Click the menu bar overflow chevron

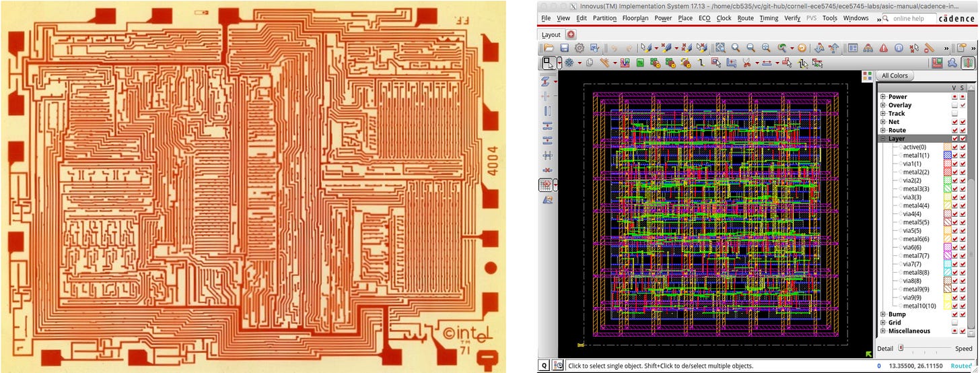click(879, 19)
